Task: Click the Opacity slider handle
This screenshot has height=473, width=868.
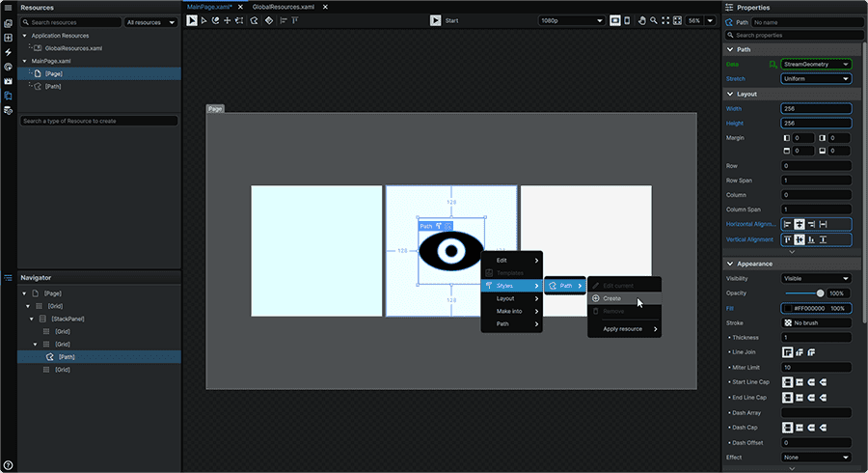Action: coord(820,293)
